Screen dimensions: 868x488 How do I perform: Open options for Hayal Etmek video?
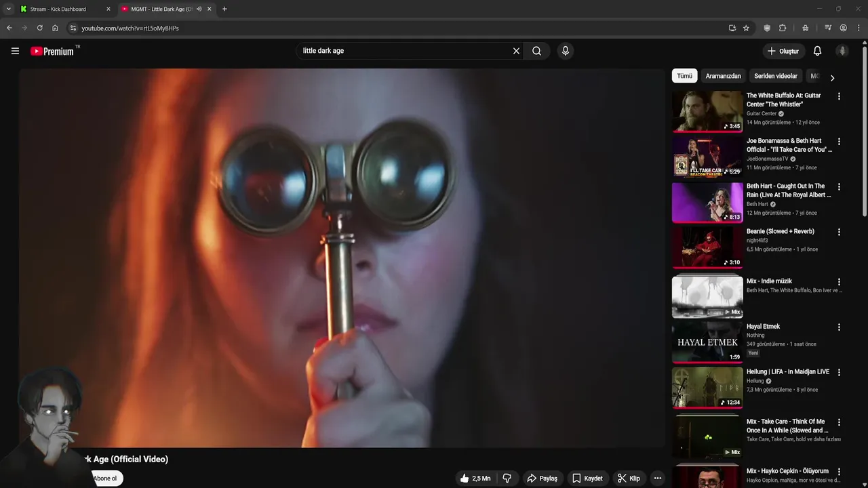click(x=839, y=327)
